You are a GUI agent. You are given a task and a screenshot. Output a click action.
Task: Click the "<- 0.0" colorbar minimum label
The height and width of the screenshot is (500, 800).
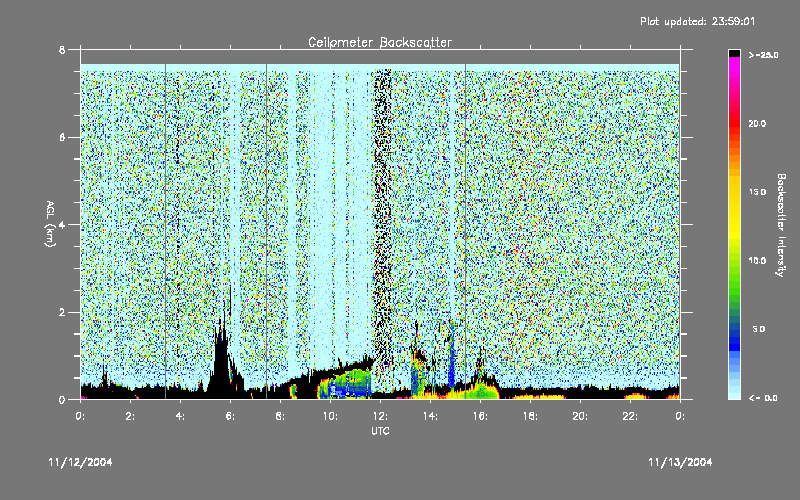pyautogui.click(x=763, y=397)
